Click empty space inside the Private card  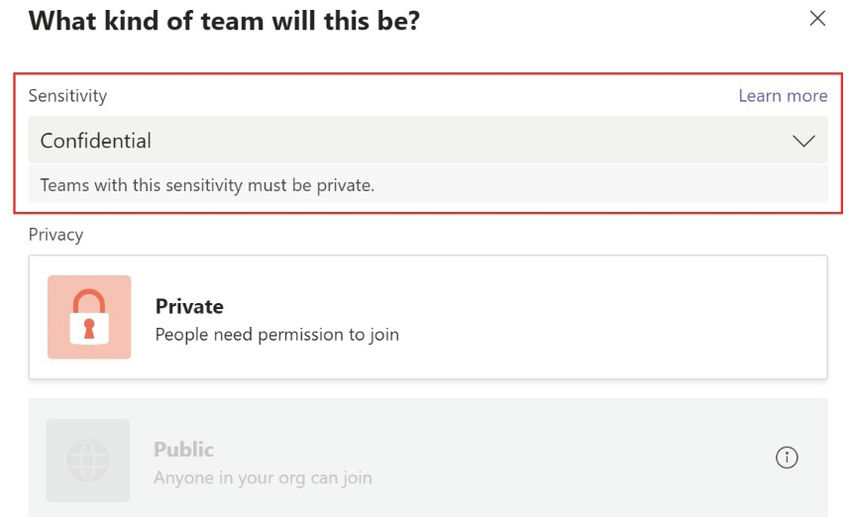[x=596, y=317]
